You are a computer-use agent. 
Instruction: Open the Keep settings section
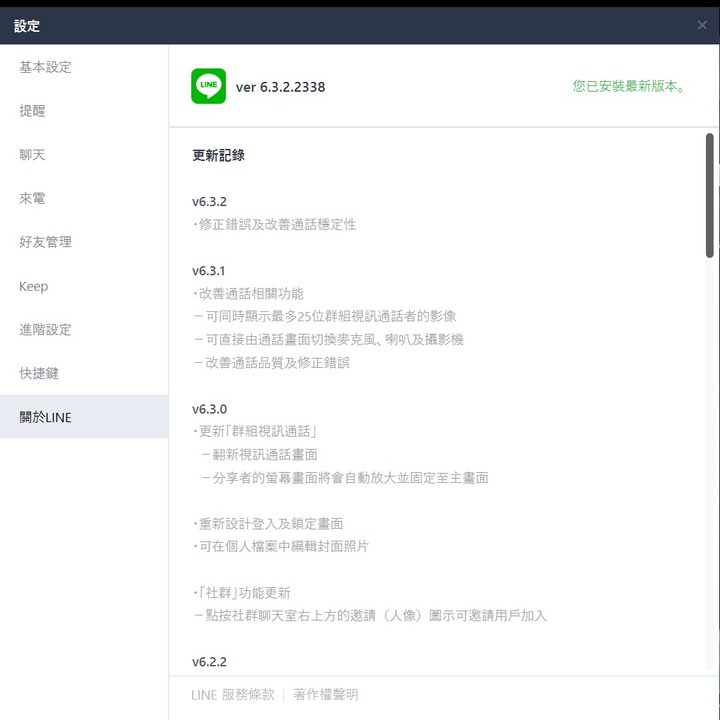point(84,286)
